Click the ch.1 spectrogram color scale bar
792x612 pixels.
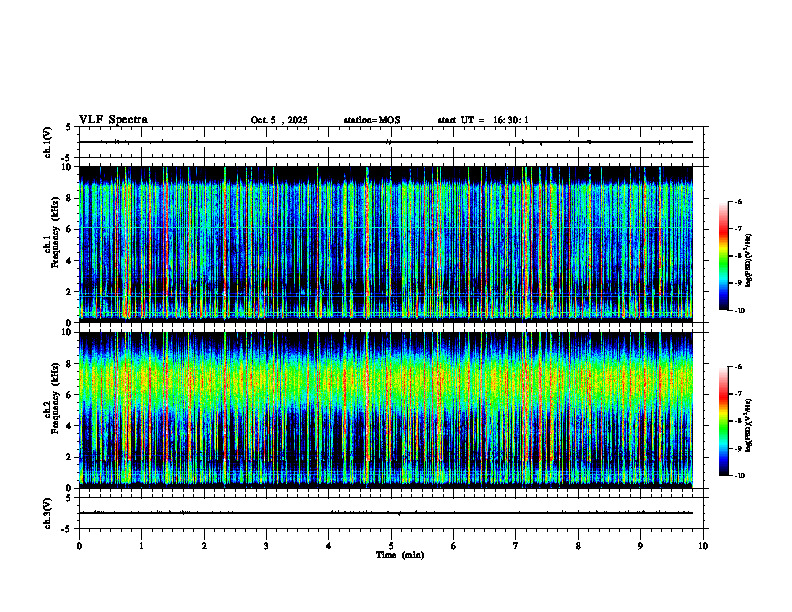[723, 256]
